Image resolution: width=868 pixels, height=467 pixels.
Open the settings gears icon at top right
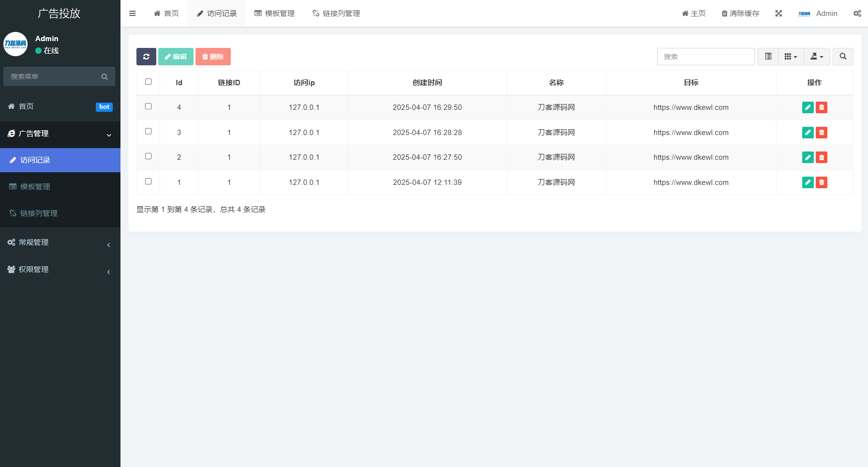point(857,13)
